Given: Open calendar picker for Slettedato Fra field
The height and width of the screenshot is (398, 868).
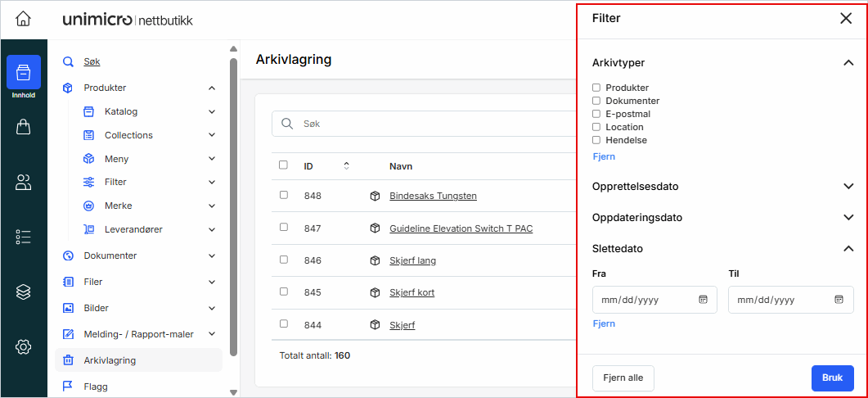Looking at the screenshot, I should point(703,300).
